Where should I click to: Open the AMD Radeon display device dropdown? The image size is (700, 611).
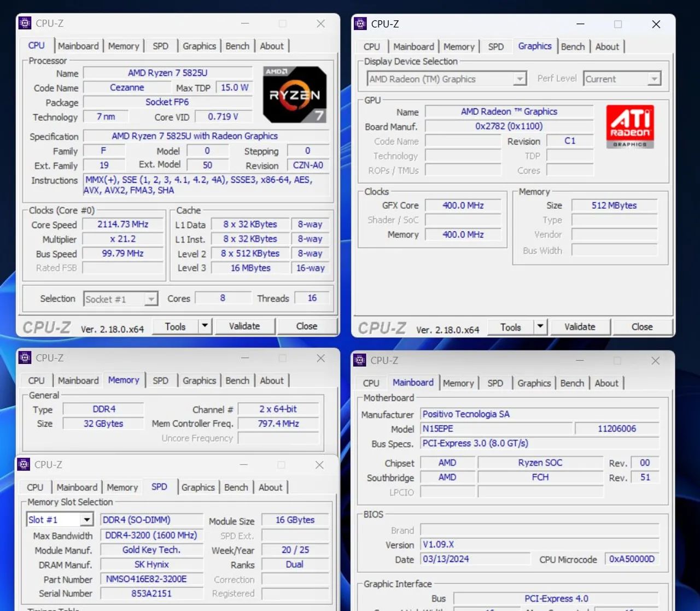[x=520, y=78]
